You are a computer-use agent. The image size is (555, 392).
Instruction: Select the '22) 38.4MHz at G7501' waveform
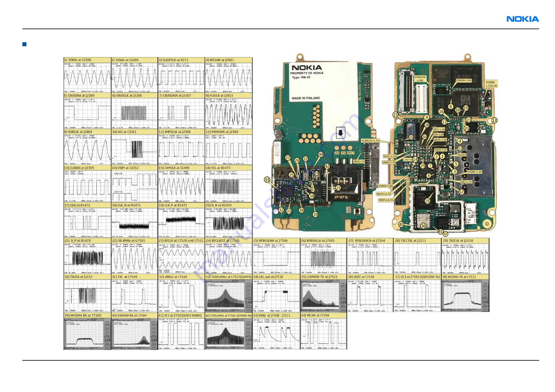click(x=135, y=259)
